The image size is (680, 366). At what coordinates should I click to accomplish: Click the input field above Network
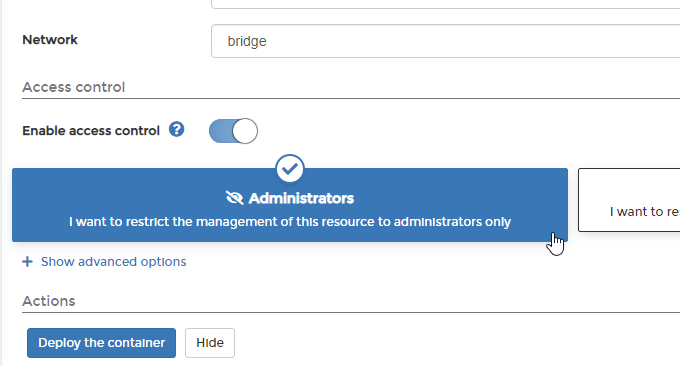(445, 4)
